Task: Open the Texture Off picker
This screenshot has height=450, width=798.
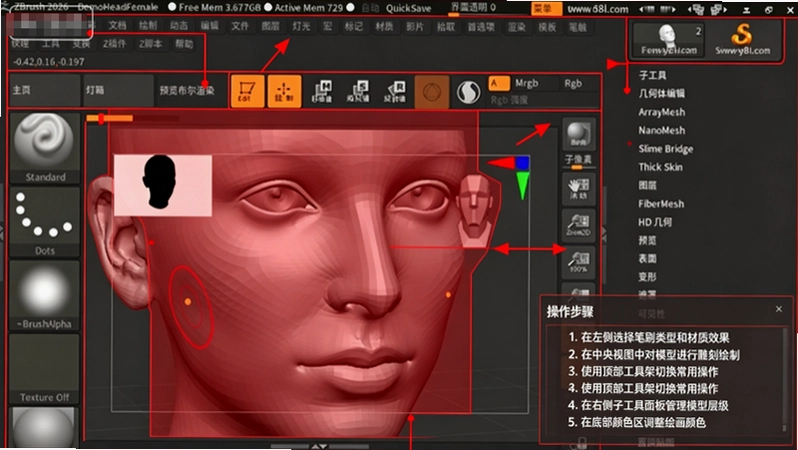Action: (x=45, y=369)
